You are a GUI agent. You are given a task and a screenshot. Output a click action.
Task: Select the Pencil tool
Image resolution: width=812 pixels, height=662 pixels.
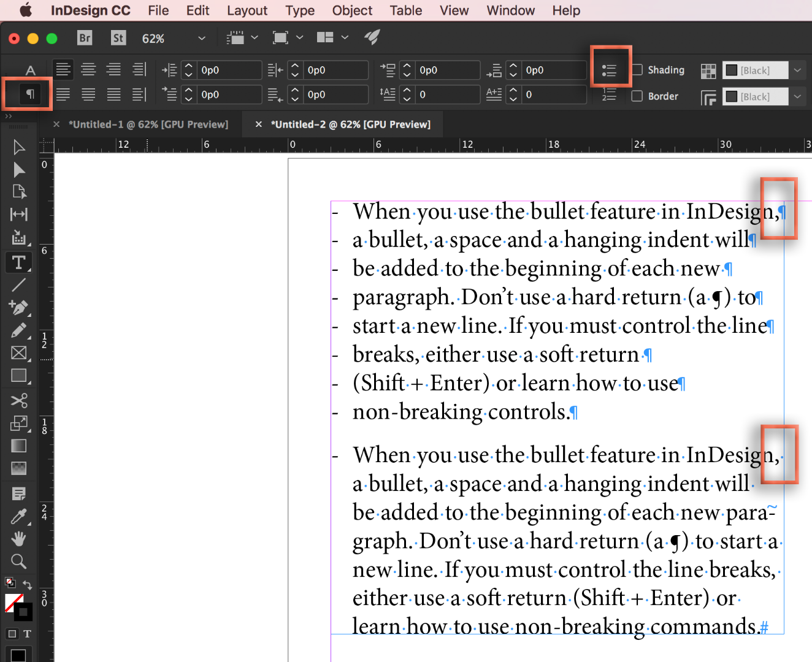(x=19, y=330)
